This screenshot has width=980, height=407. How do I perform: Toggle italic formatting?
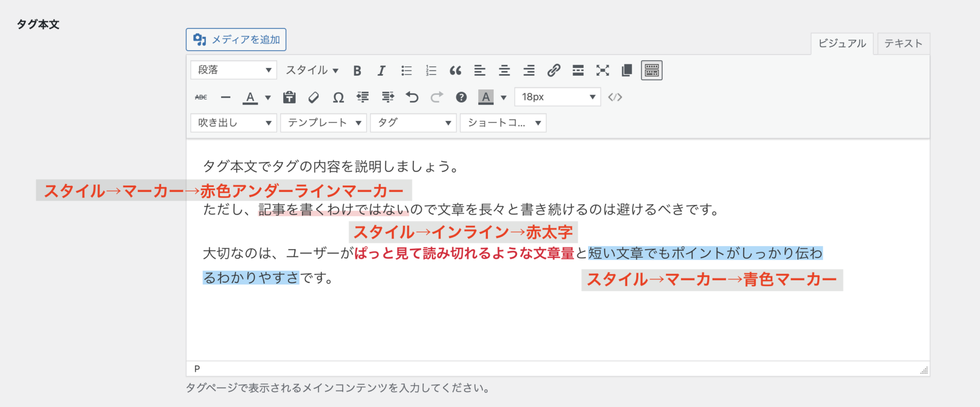[381, 70]
